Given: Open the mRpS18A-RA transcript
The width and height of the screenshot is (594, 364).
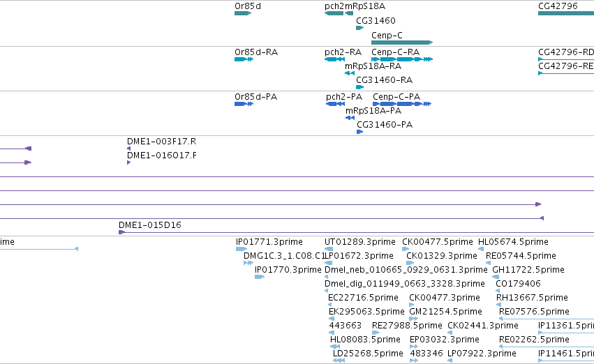Looking at the screenshot, I should click(350, 73).
